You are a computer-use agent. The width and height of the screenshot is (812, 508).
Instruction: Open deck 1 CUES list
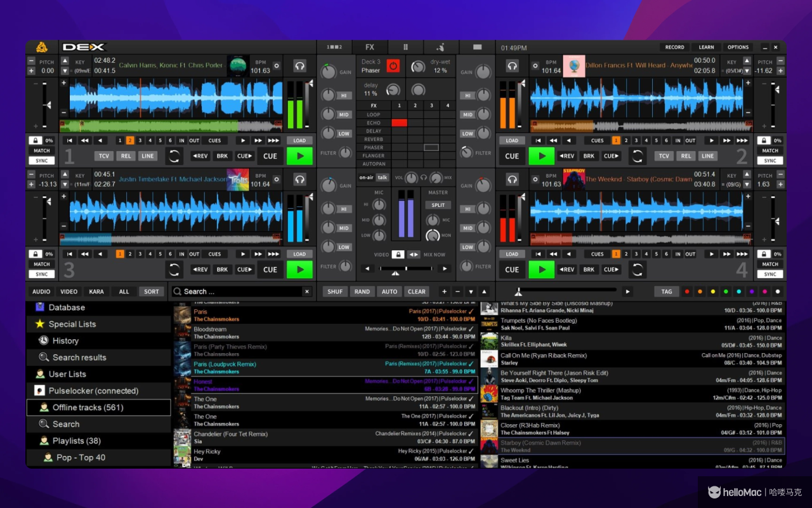tap(215, 140)
